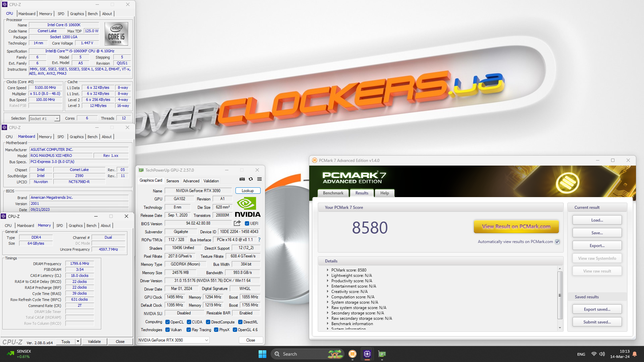Expand the PCMark score: 8580 item
The width and height of the screenshot is (644, 362).
coord(328,270)
